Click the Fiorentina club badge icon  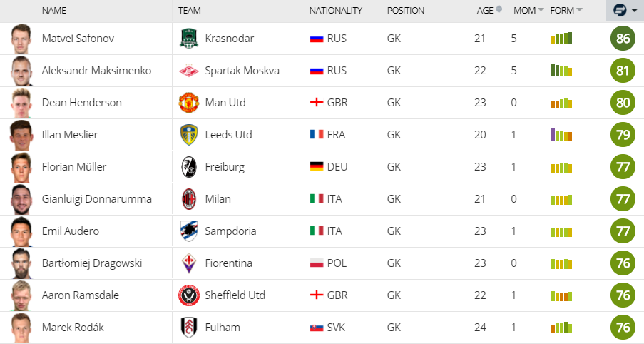187,263
